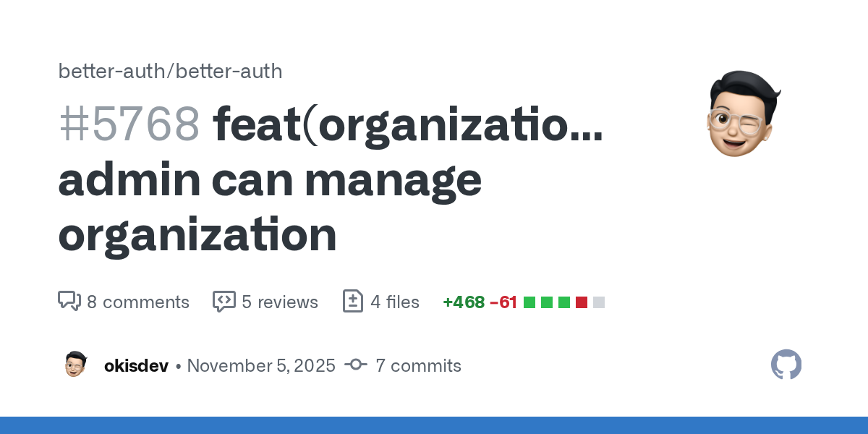Click the commits node icon
868x434 pixels.
point(356,365)
